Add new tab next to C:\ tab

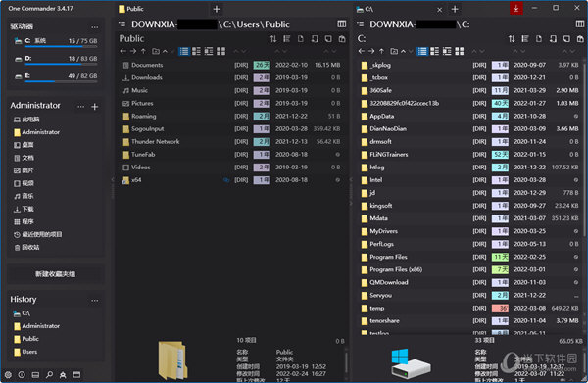click(455, 9)
